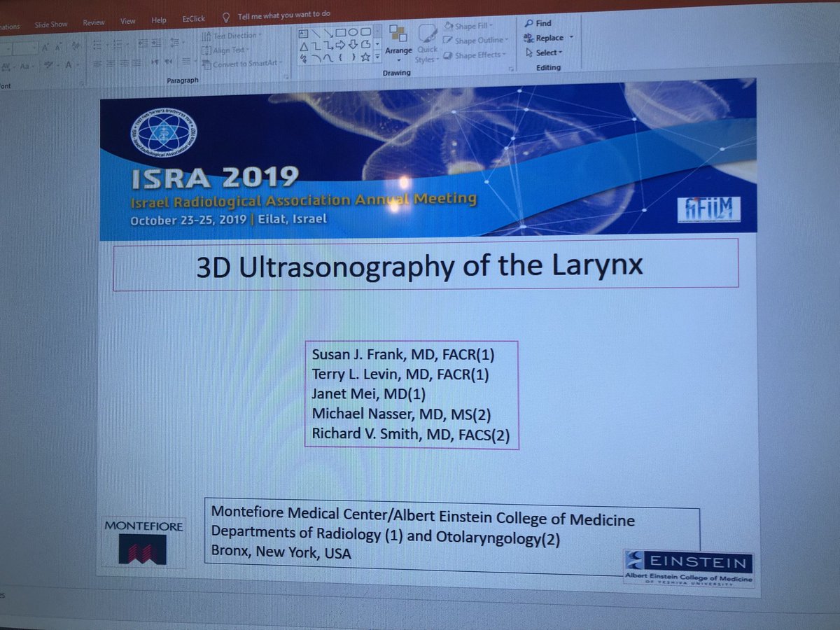Choose the Right Arrow block shape

click(340, 45)
